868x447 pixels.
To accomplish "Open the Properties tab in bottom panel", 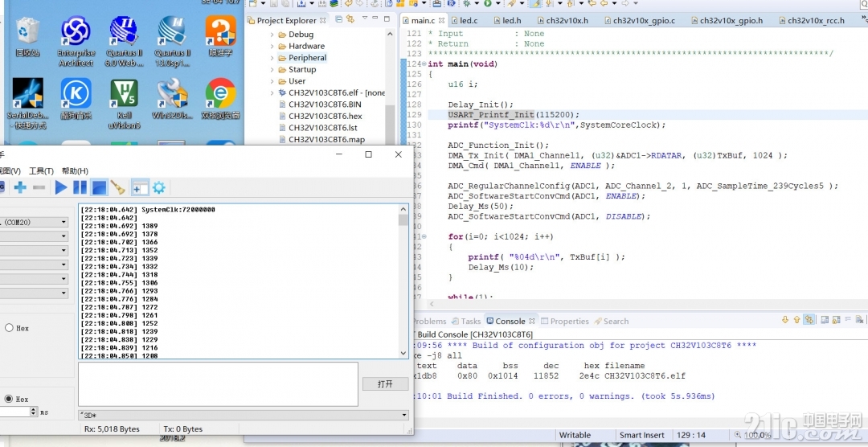I will 565,321.
